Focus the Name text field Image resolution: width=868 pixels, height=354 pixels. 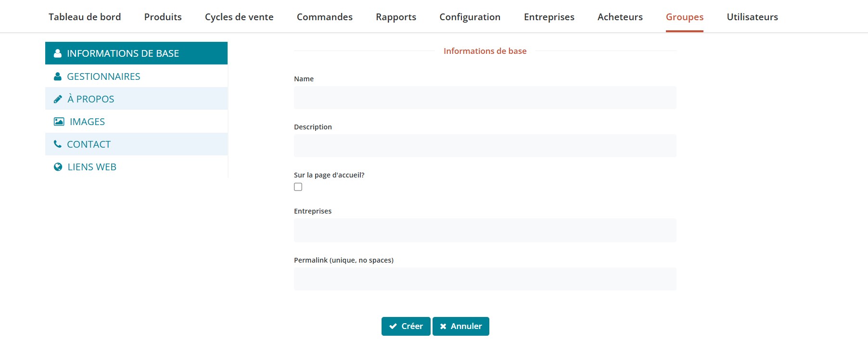(485, 98)
